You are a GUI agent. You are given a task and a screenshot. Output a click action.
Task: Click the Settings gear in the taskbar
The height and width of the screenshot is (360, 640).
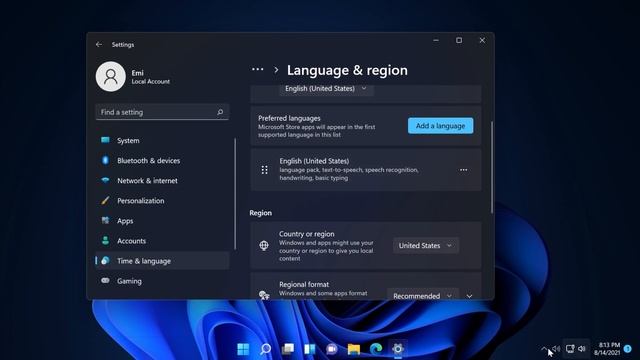click(x=398, y=349)
